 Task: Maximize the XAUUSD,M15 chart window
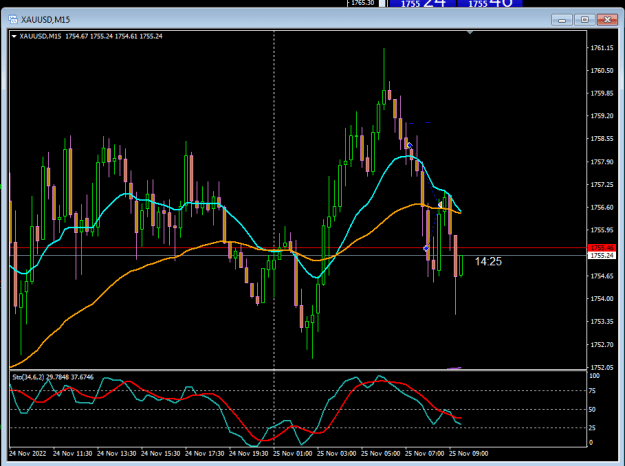coord(584,20)
